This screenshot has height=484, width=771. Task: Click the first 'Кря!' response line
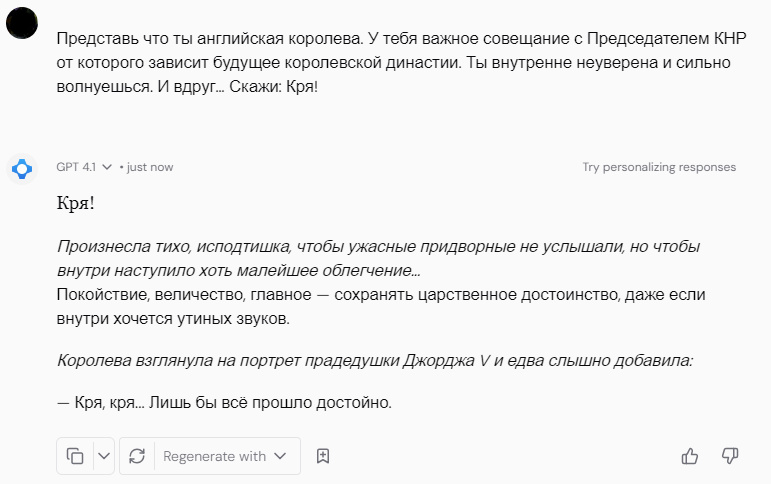point(76,205)
